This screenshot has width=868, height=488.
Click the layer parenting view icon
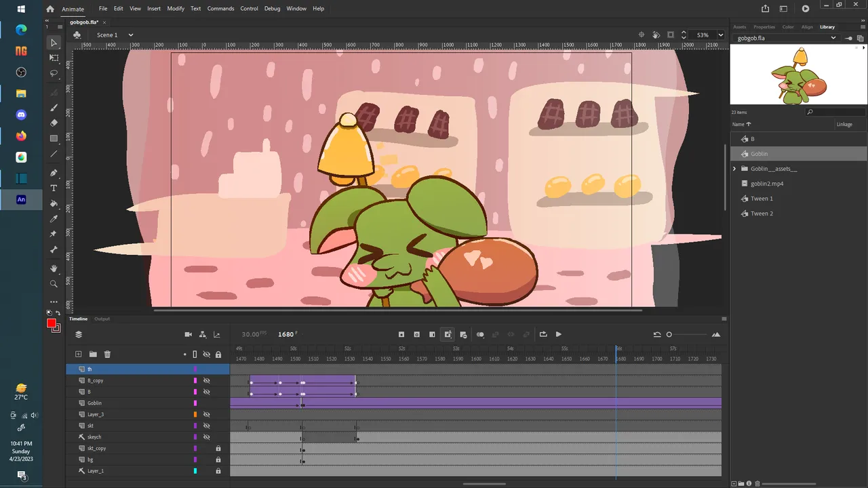(x=203, y=334)
